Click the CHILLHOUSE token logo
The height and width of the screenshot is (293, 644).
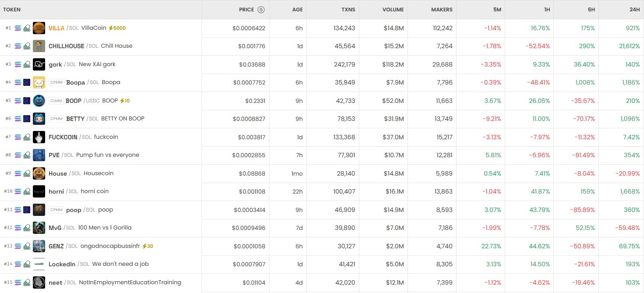(x=39, y=46)
